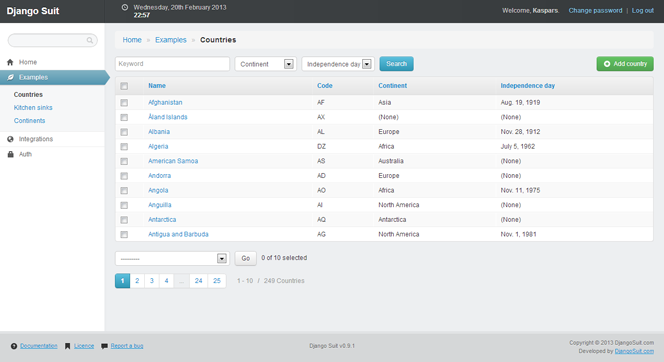Click the Integrations globe icon

[x=10, y=139]
